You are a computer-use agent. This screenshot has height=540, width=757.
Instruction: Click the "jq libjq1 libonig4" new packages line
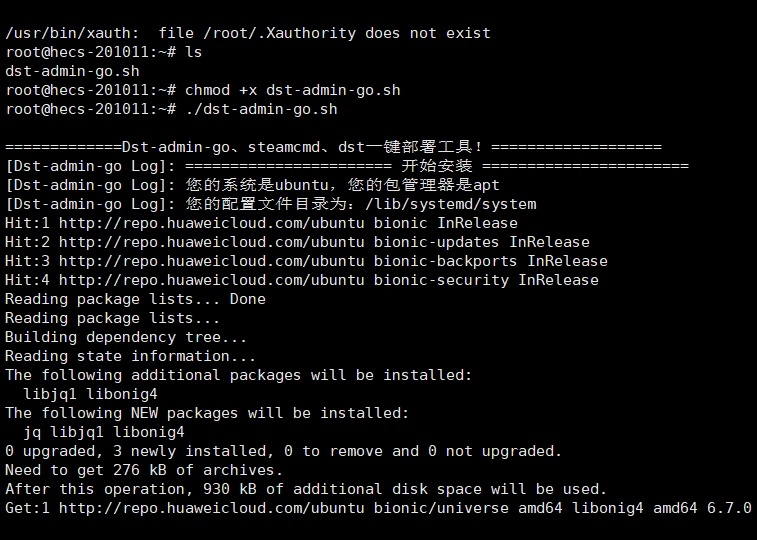pos(104,432)
